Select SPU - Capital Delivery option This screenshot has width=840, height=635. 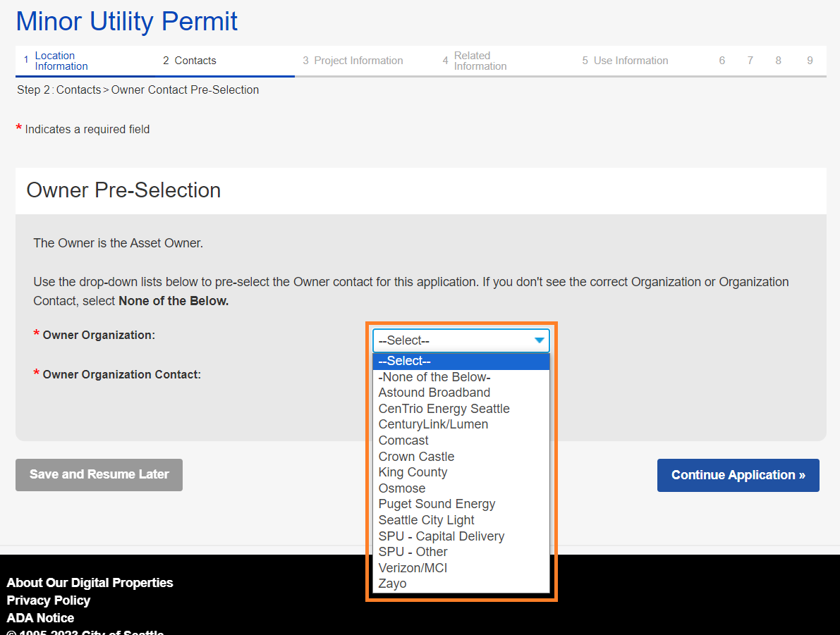[441, 536]
